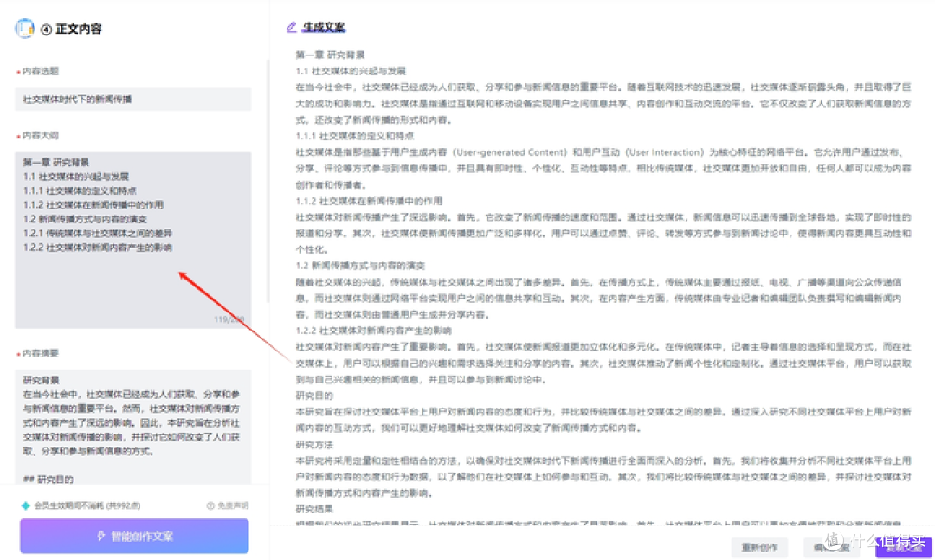This screenshot has height=560, width=935.
Task: Click 会员生效期间不消耗 points text
Action: point(87,505)
